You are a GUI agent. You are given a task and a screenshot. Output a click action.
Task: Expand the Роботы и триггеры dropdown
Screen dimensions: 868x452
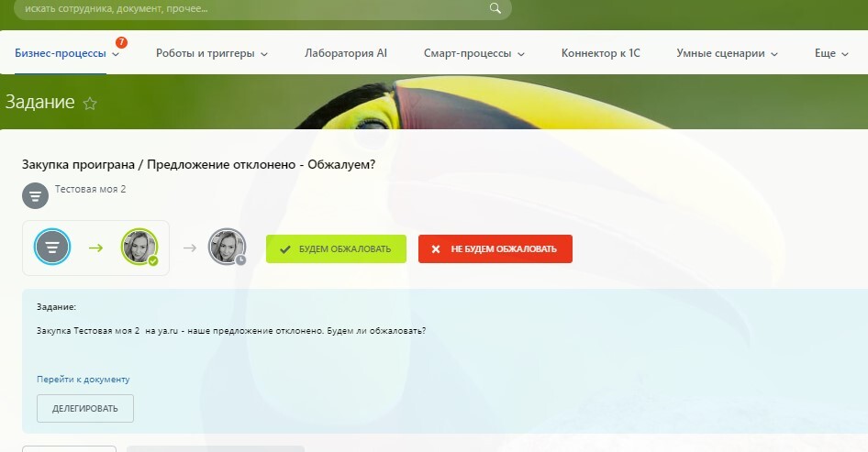pyautogui.click(x=211, y=53)
